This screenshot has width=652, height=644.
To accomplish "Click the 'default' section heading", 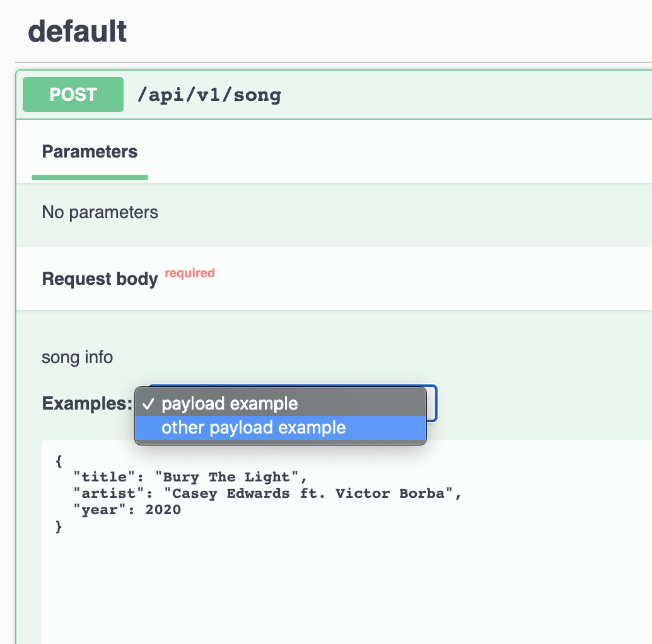I will (78, 32).
